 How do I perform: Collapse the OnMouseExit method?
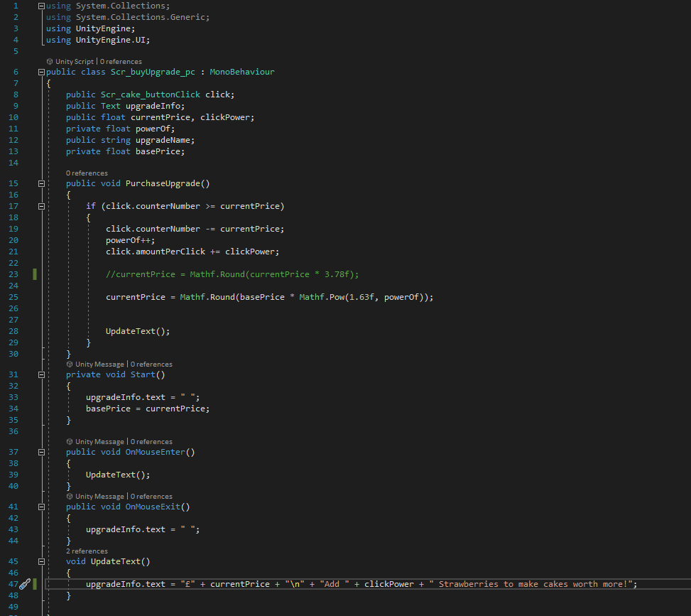(x=41, y=507)
